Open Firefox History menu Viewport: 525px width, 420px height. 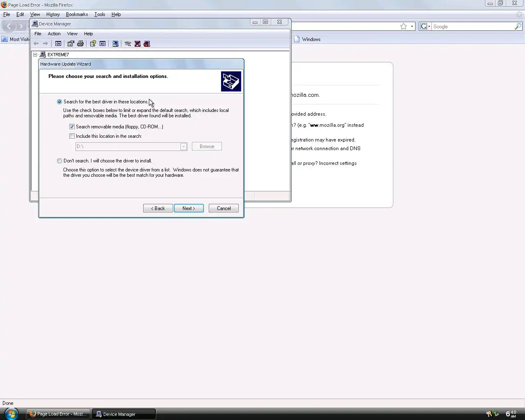[x=53, y=14]
